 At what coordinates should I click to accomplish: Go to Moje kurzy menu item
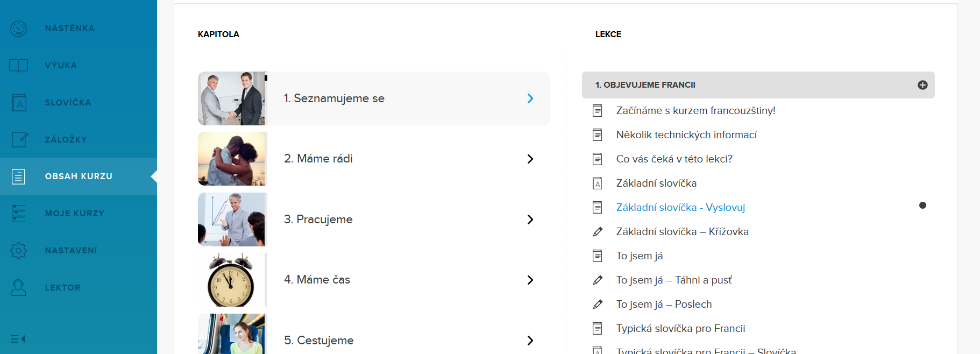pyautogui.click(x=75, y=214)
